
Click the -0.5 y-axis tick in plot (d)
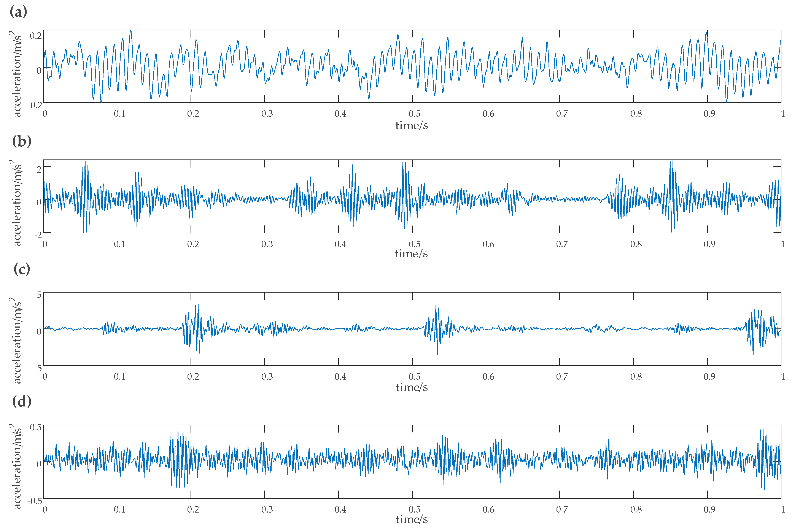coord(35,501)
